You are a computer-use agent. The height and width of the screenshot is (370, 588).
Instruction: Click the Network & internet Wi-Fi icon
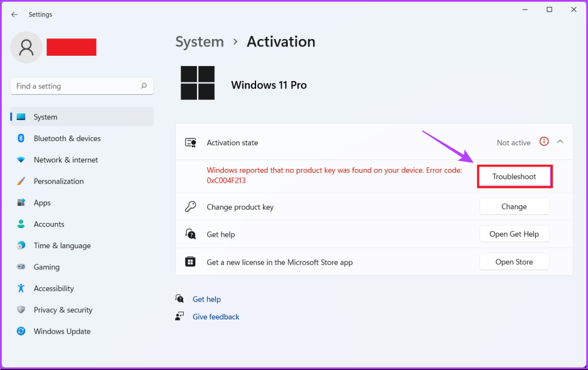coord(21,160)
